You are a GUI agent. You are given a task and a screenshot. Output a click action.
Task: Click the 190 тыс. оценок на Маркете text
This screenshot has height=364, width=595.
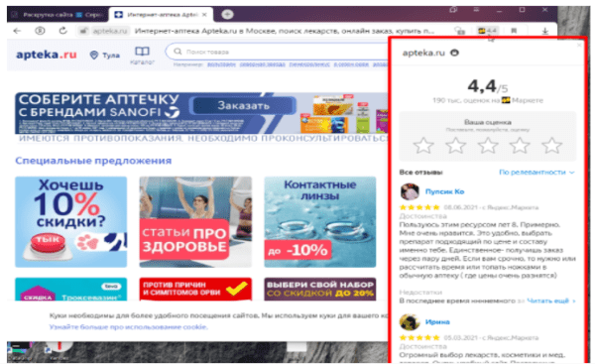[488, 100]
